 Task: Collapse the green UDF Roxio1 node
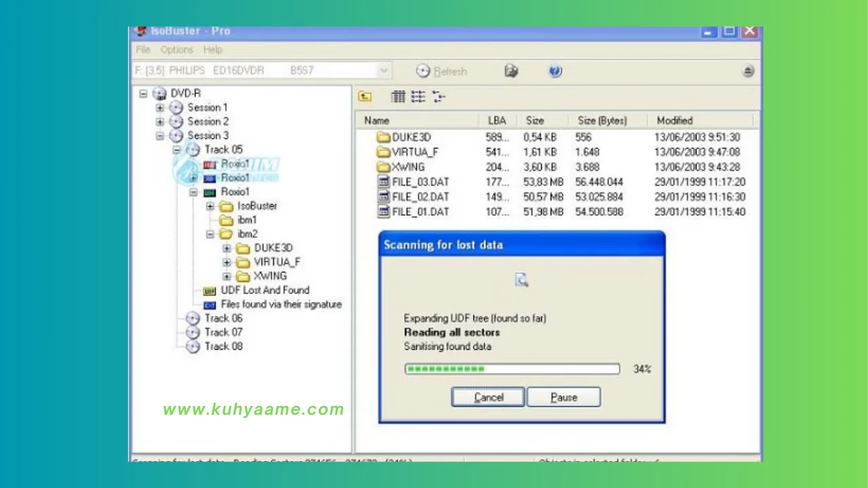[x=193, y=192]
